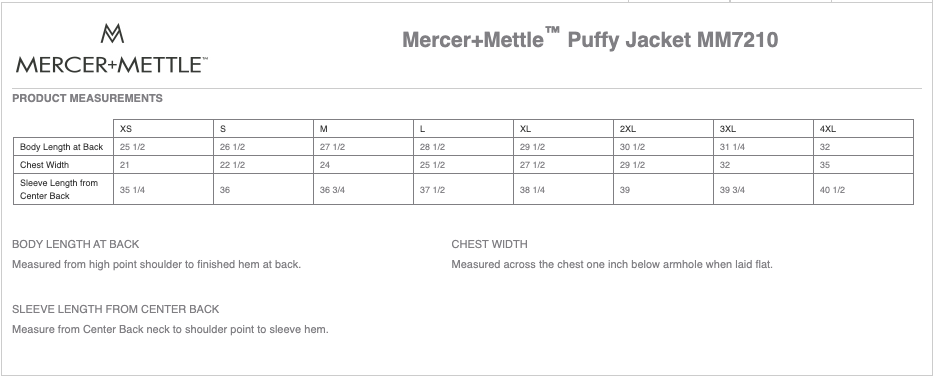The width and height of the screenshot is (933, 377).
Task: Select the 4XL size column header
Action: 863,128
